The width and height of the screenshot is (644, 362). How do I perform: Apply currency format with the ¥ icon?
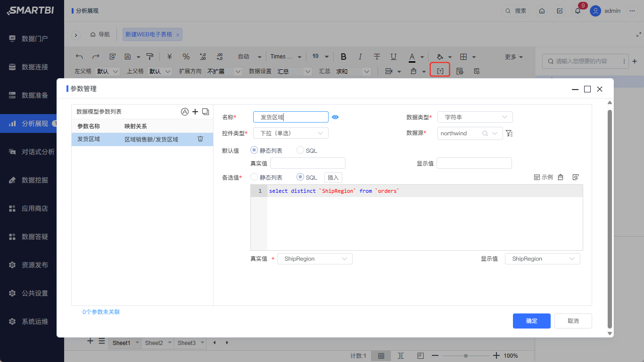click(169, 57)
